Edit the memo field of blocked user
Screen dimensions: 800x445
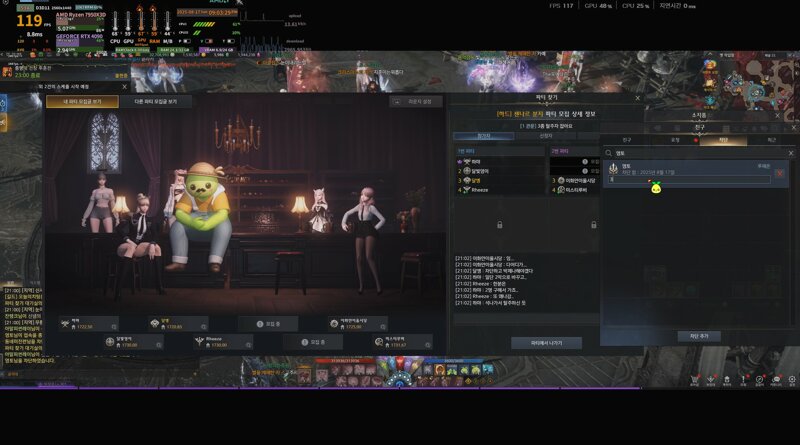pos(689,180)
